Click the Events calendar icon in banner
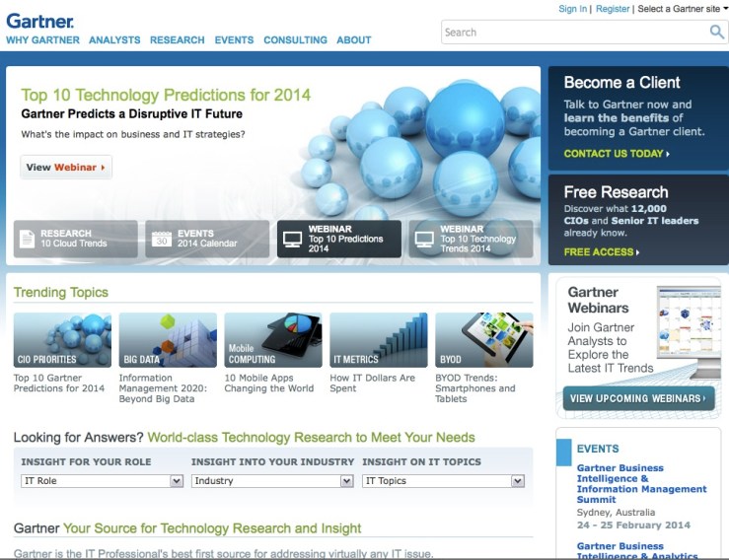The image size is (729, 560). 162,239
